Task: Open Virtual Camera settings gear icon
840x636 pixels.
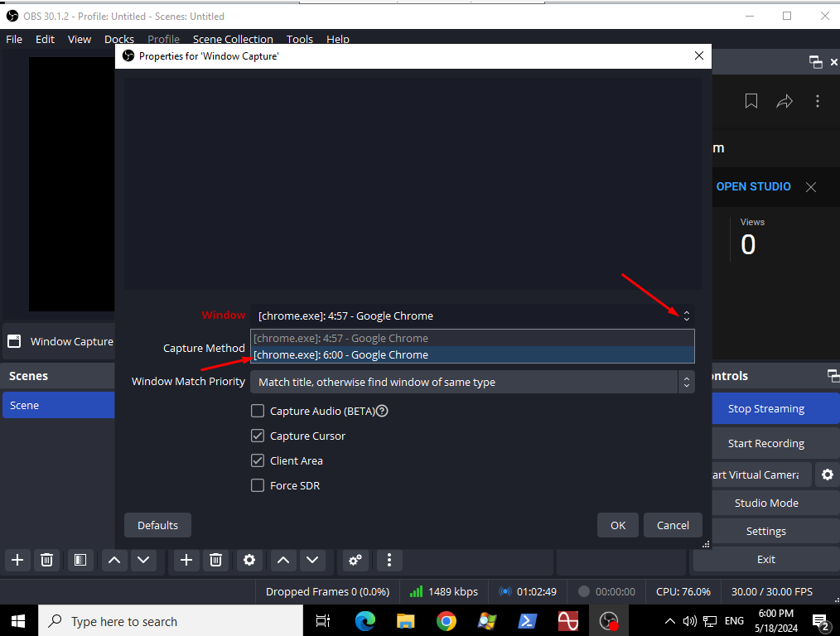Action: tap(826, 475)
